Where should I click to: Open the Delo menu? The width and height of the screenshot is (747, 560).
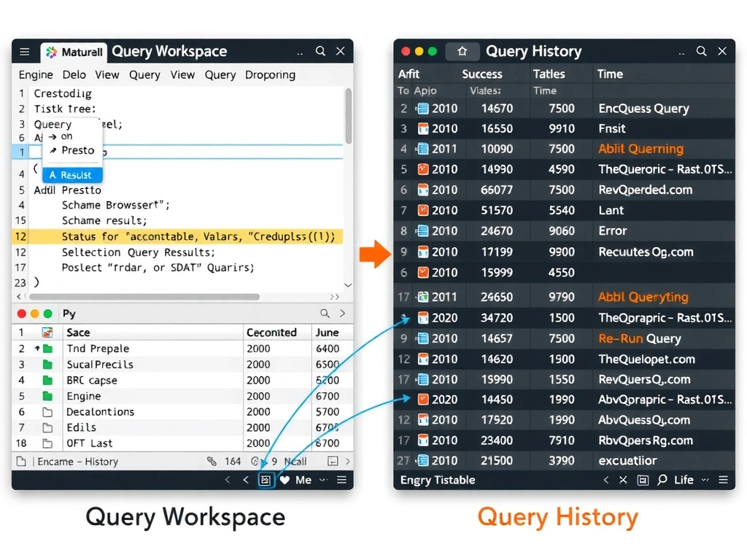[74, 75]
